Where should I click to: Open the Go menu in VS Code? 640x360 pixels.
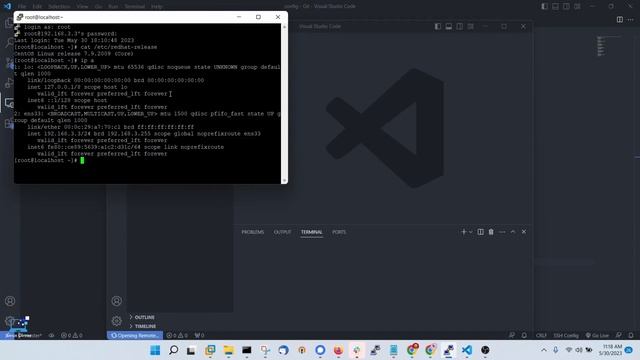click(x=98, y=7)
